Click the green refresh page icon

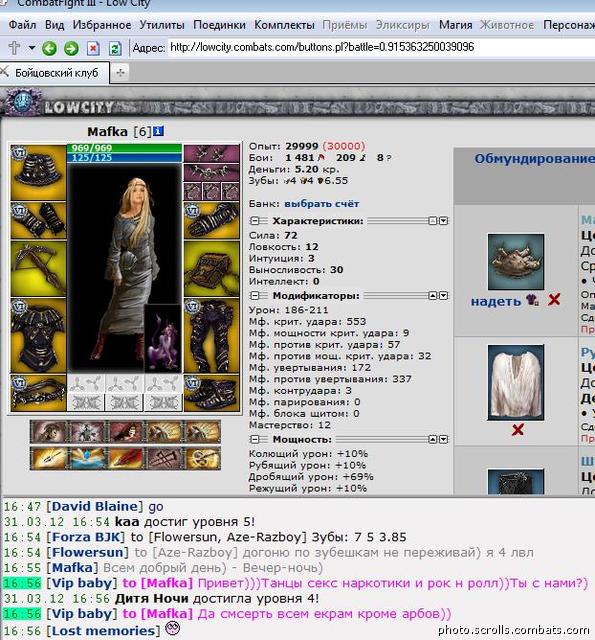115,49
